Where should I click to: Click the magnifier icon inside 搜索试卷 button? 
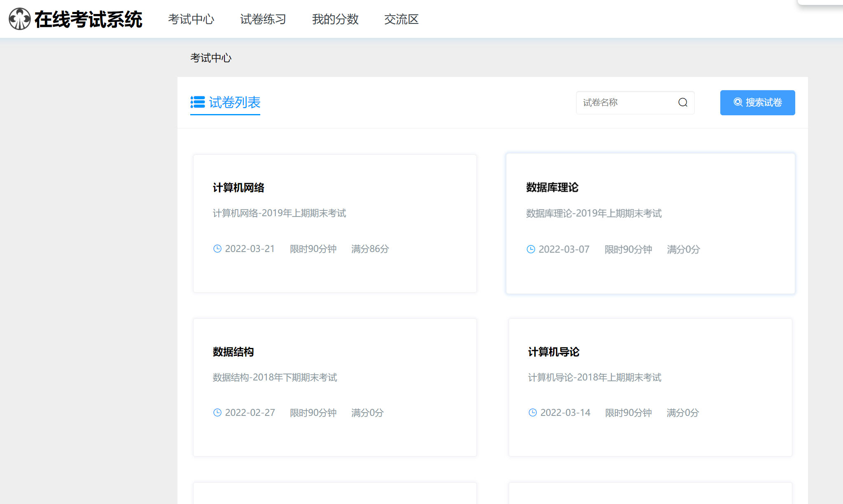tap(738, 103)
